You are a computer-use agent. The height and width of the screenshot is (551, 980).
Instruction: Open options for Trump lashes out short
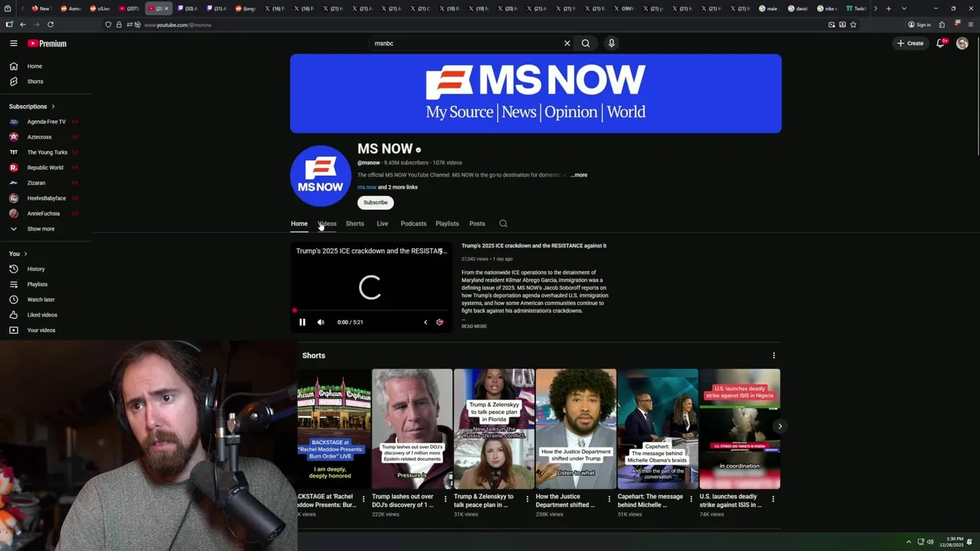446,499
